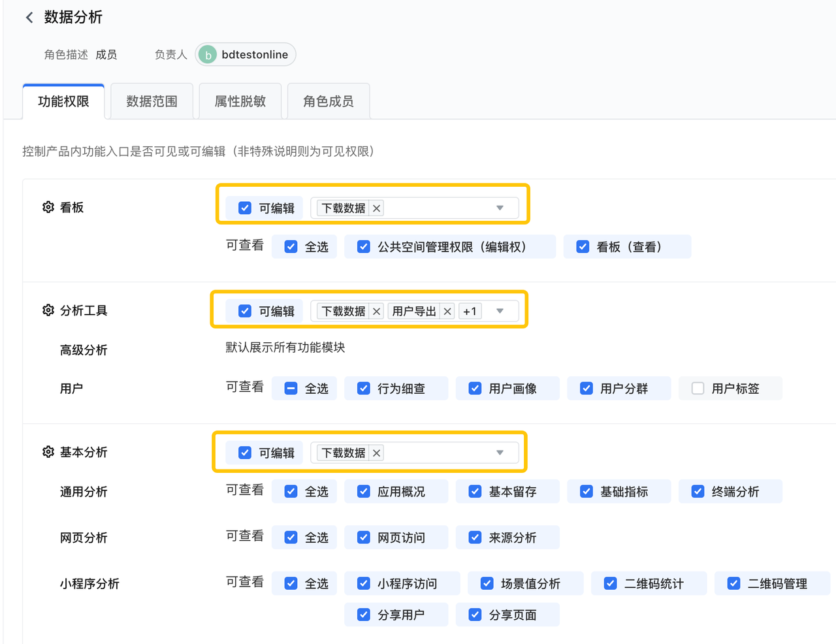Click the gear icon next to 基本分析

[x=48, y=452]
